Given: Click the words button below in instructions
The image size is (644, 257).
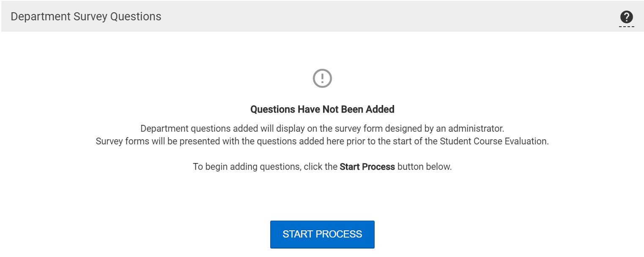Looking at the screenshot, I should 425,167.
